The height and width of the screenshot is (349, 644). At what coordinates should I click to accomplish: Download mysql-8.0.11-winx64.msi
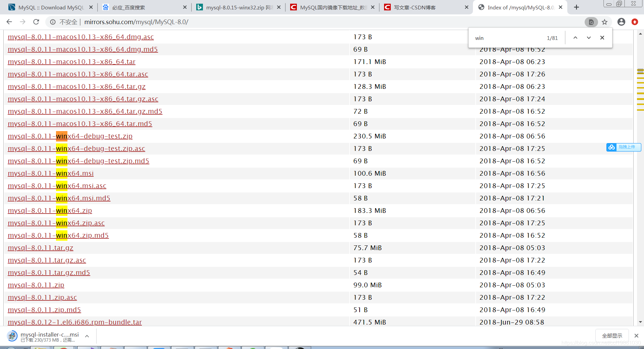click(51, 173)
